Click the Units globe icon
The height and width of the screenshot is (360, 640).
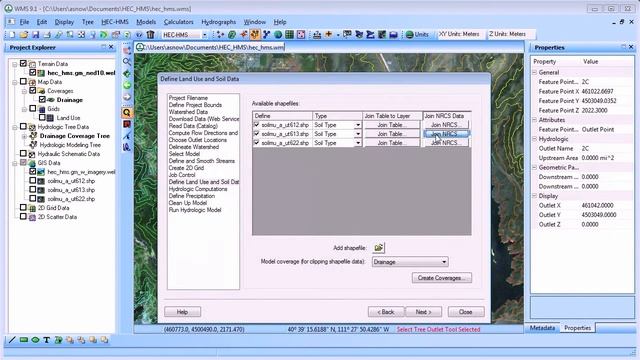pos(409,35)
